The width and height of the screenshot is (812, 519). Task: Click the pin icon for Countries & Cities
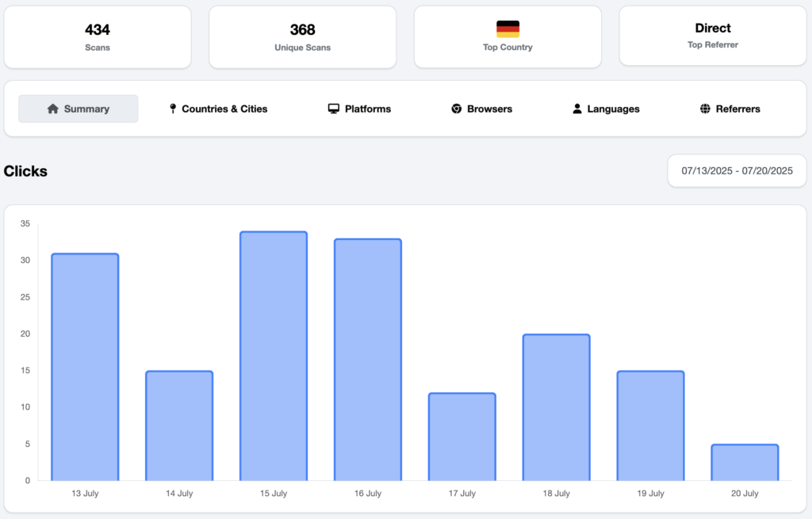click(173, 109)
